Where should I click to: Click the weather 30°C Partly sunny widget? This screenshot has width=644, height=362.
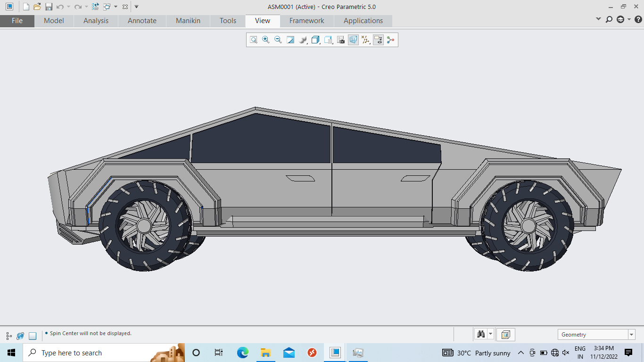click(476, 353)
